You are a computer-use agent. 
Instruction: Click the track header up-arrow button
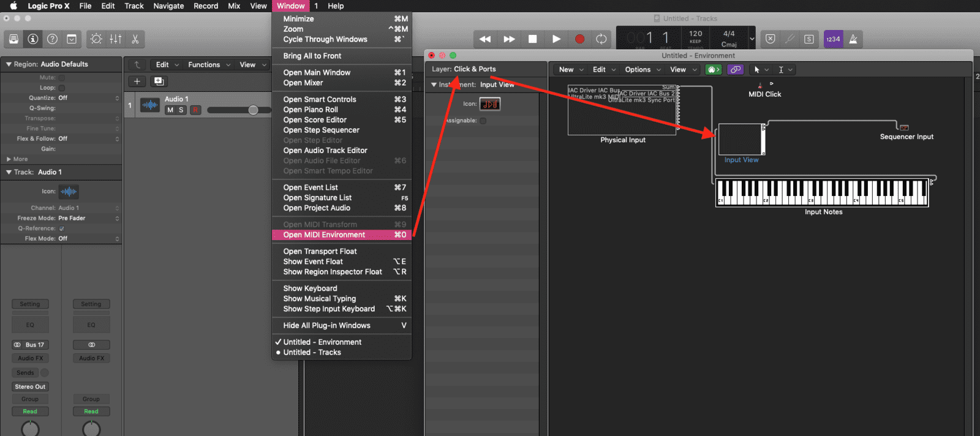pyautogui.click(x=137, y=64)
